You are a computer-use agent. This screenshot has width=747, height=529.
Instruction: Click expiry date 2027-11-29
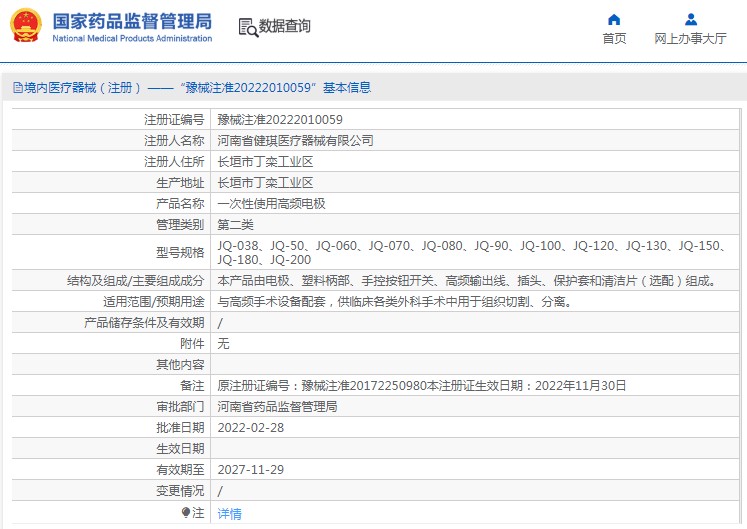click(251, 469)
